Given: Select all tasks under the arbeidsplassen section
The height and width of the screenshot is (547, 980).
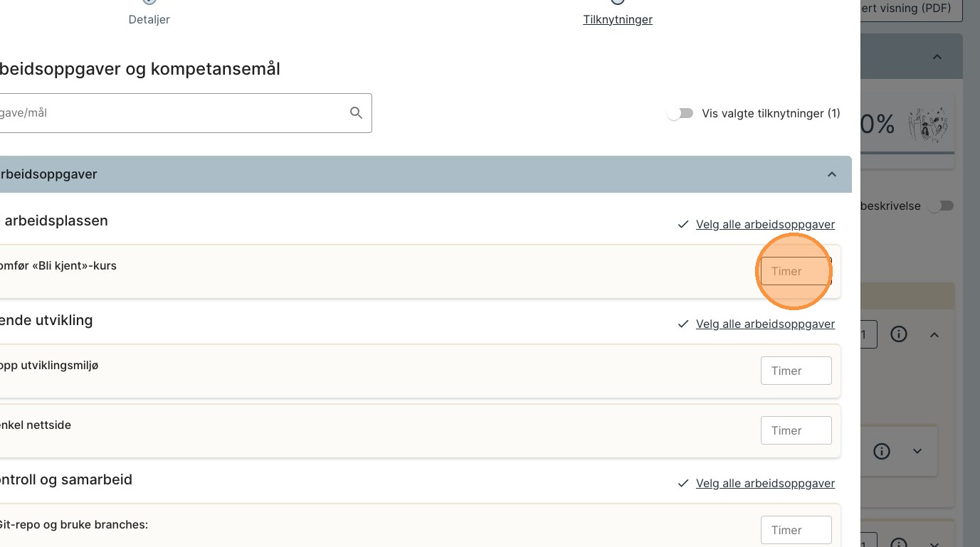Looking at the screenshot, I should click(765, 225).
